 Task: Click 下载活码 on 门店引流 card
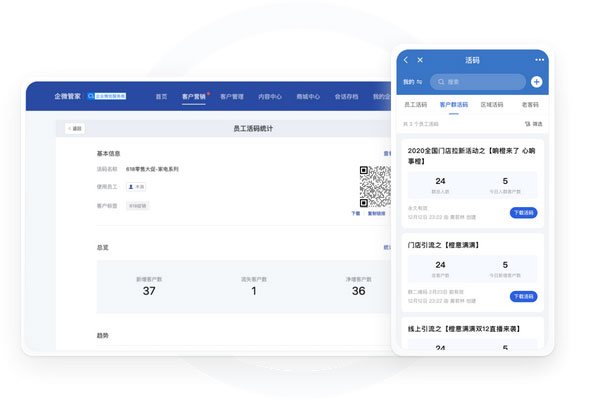pos(523,296)
